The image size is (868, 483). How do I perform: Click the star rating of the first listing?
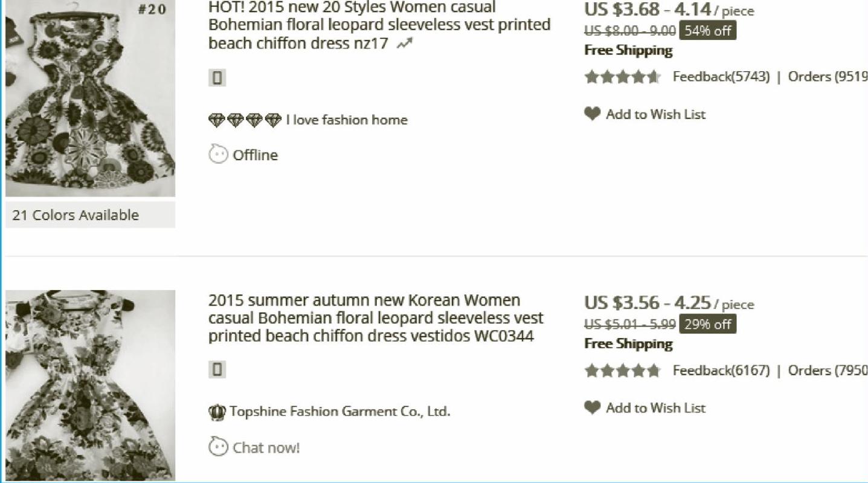622,77
